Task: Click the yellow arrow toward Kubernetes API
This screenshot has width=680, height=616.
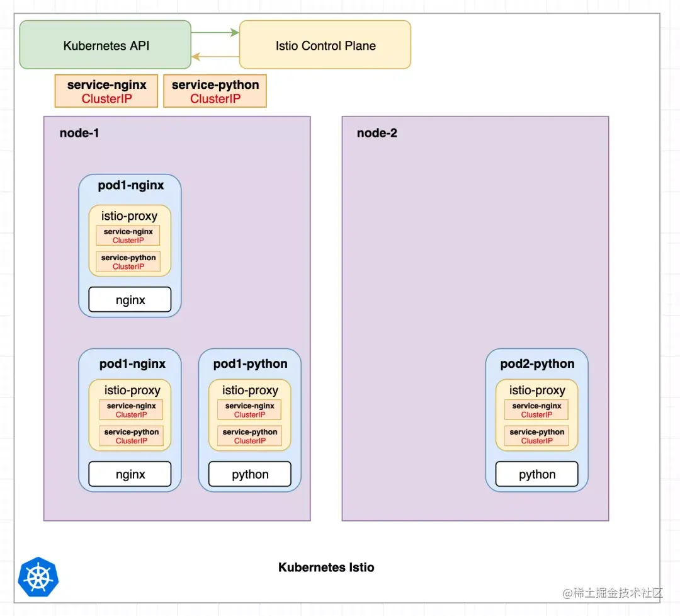Action: click(215, 57)
